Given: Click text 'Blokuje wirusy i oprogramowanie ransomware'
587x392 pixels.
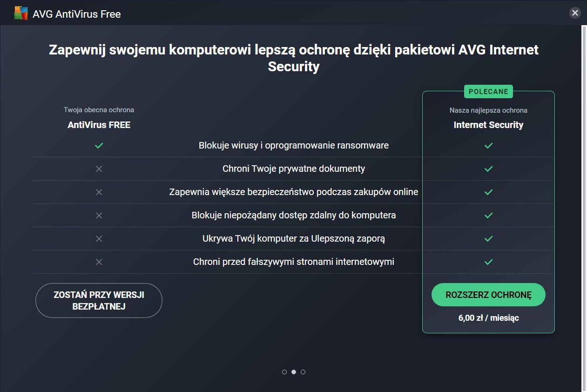Looking at the screenshot, I should tap(294, 145).
